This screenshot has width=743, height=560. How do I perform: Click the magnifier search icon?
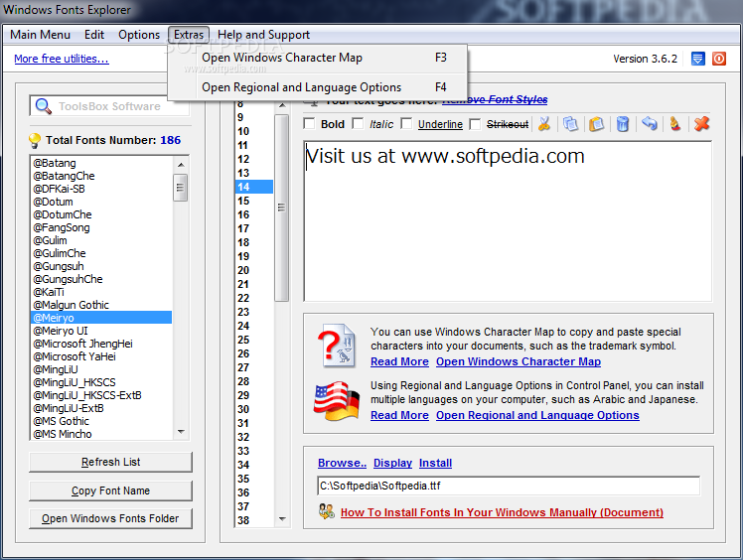tap(43, 106)
